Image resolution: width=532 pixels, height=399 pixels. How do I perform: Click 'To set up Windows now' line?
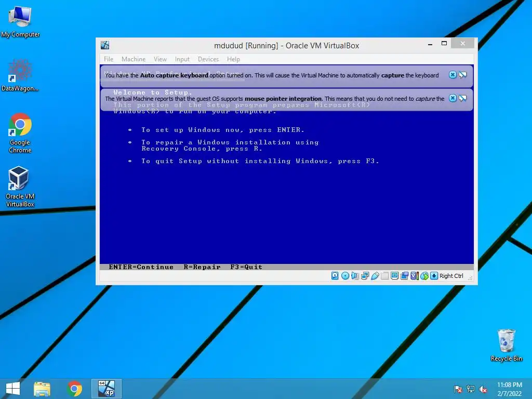coord(222,130)
